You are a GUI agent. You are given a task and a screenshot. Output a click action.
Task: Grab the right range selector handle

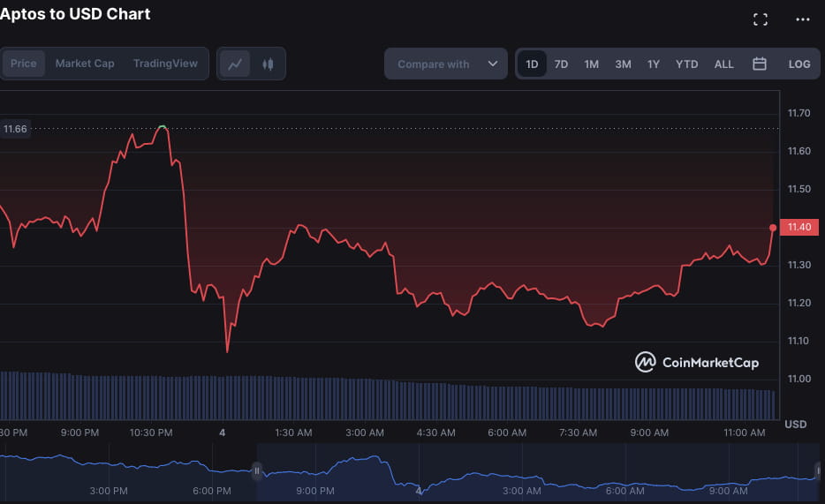pyautogui.click(x=818, y=470)
